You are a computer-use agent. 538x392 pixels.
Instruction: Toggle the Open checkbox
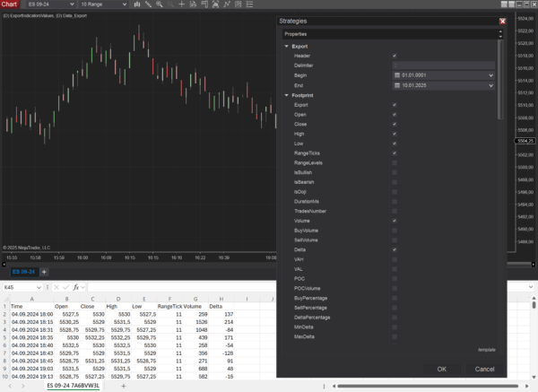point(395,114)
